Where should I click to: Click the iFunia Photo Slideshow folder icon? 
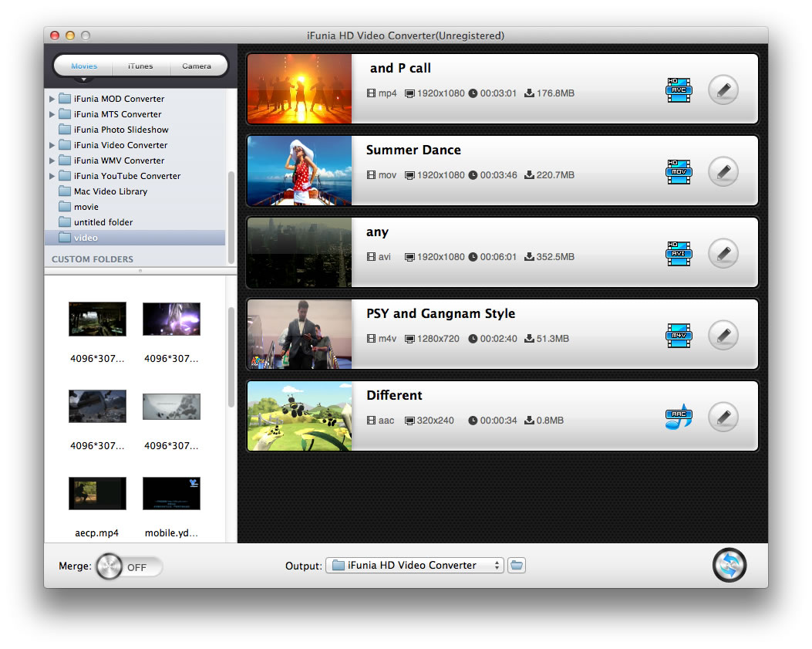point(65,130)
